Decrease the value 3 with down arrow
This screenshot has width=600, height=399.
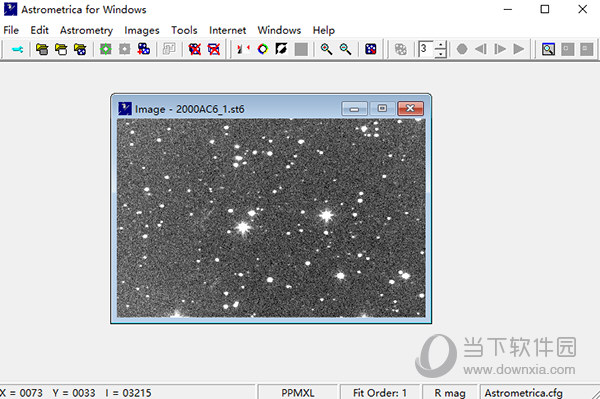coord(441,54)
